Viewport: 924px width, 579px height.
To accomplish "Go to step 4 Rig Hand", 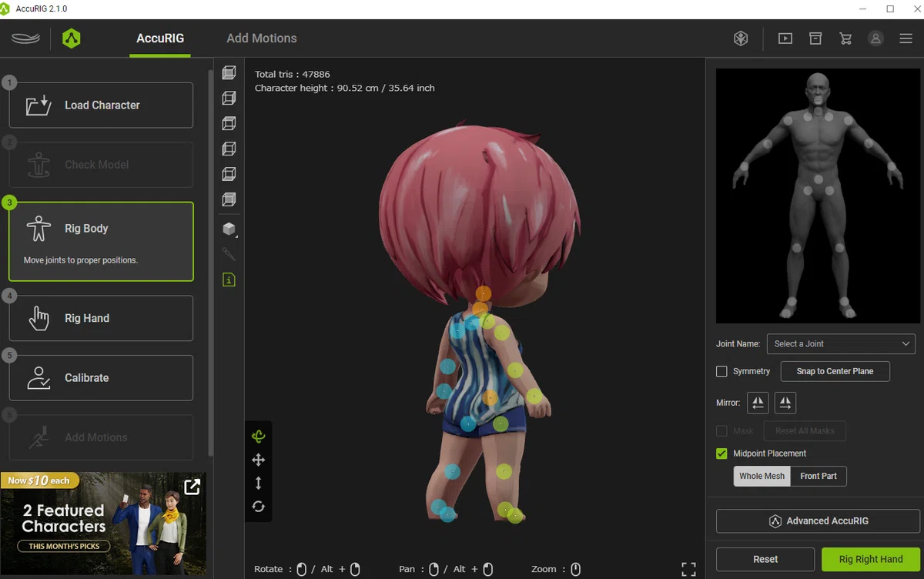I will tap(101, 318).
